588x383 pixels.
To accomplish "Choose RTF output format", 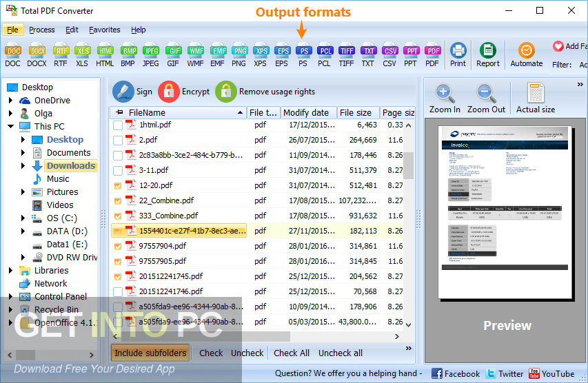I will (61, 56).
